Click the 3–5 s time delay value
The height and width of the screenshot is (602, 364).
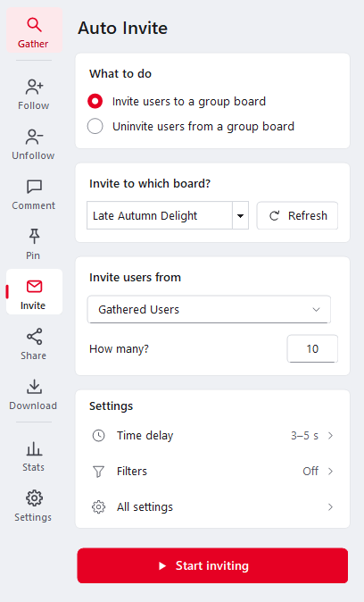(x=304, y=436)
